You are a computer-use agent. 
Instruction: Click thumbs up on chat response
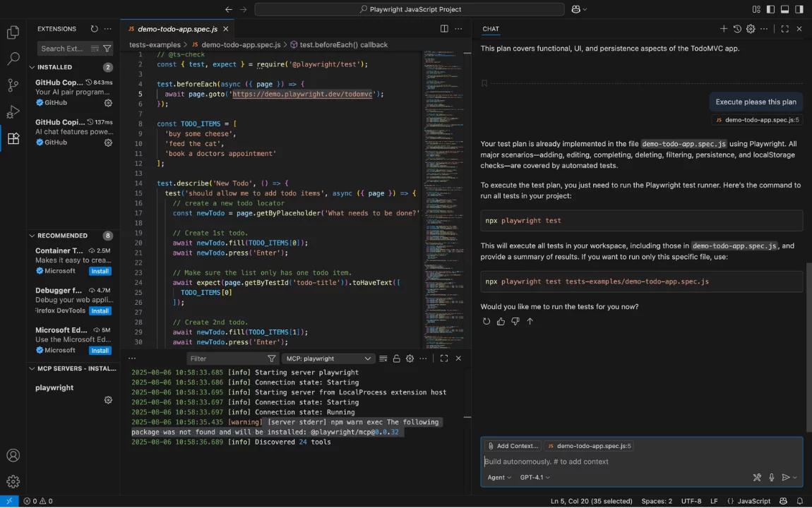pyautogui.click(x=501, y=322)
